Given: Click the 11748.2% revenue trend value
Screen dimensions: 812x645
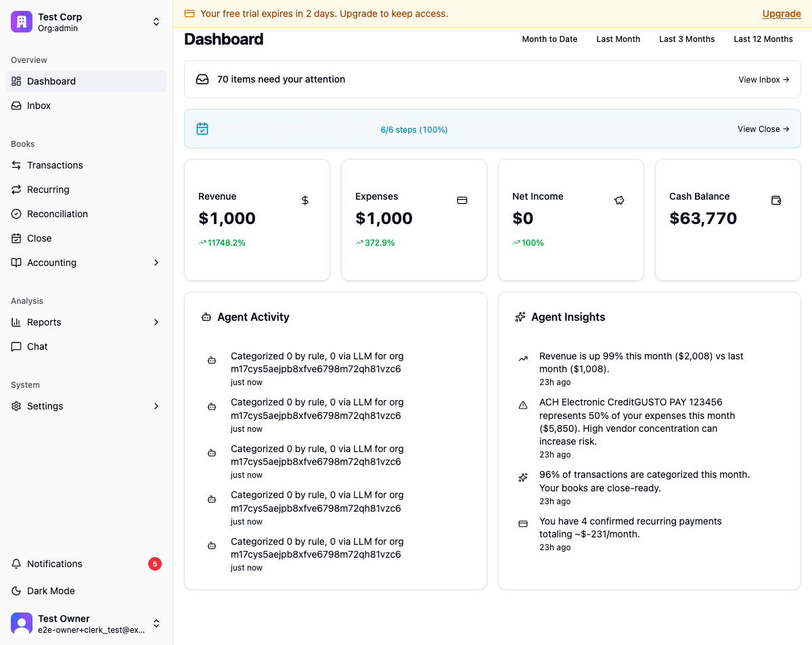Looking at the screenshot, I should (227, 243).
